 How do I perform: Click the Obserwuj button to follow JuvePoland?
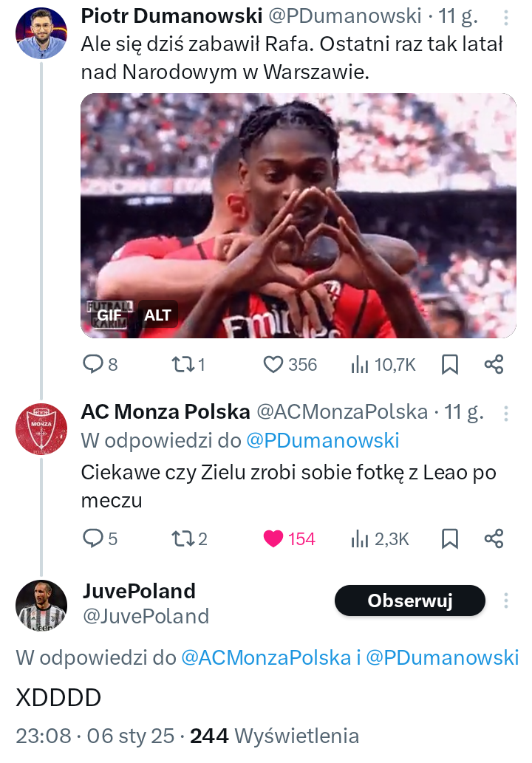pos(409,601)
